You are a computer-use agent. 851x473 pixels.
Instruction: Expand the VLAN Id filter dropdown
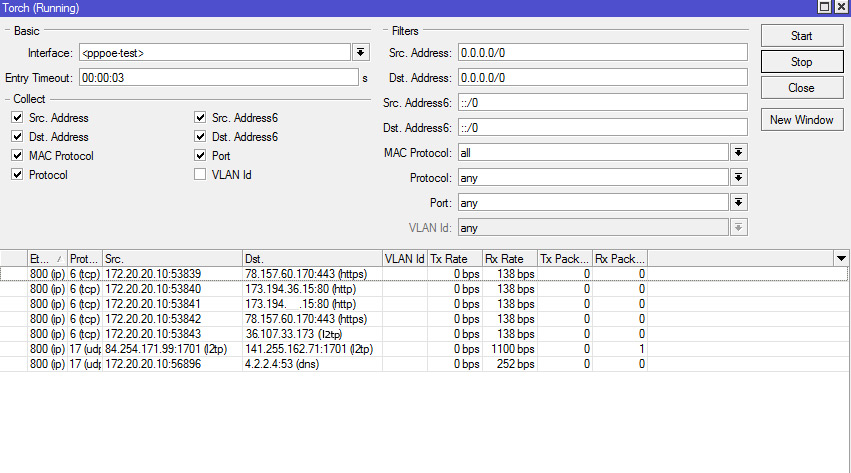click(739, 227)
